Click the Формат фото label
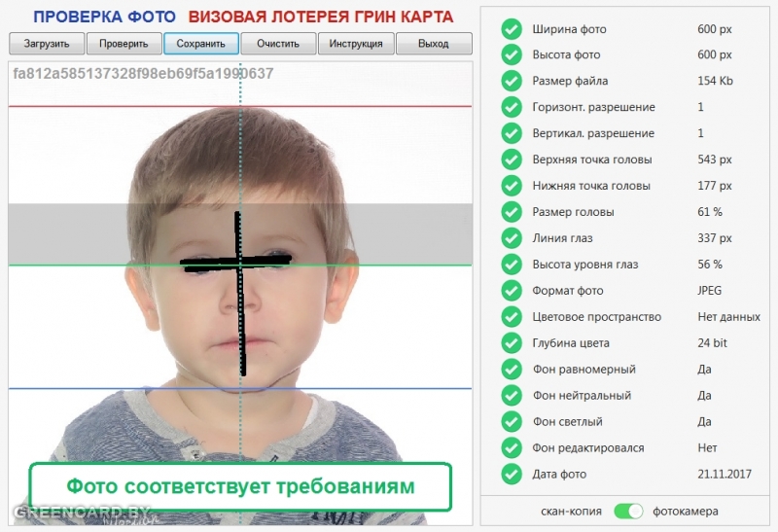 (x=568, y=291)
